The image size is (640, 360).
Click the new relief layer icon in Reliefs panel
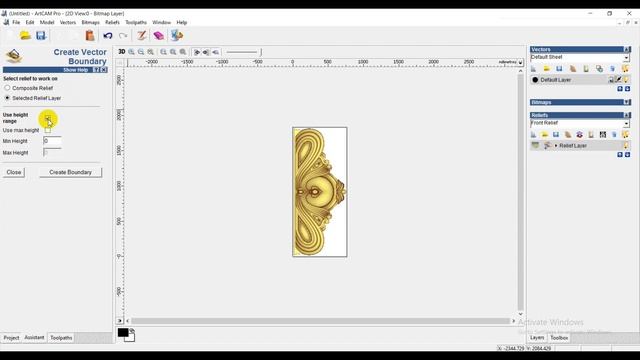(x=534, y=134)
